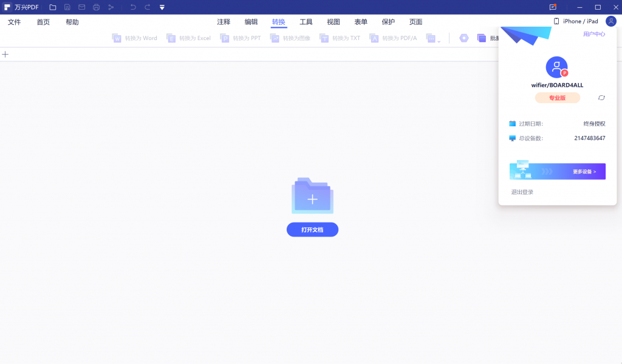Switch to the 编辑 tab
Viewport: 622px width, 364px height.
click(251, 22)
